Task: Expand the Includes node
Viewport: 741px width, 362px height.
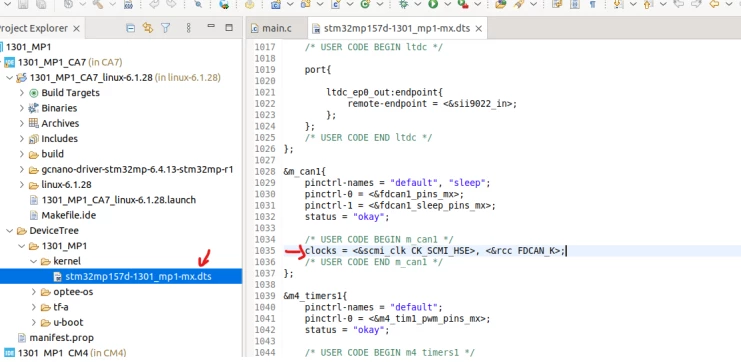Action: pos(22,138)
